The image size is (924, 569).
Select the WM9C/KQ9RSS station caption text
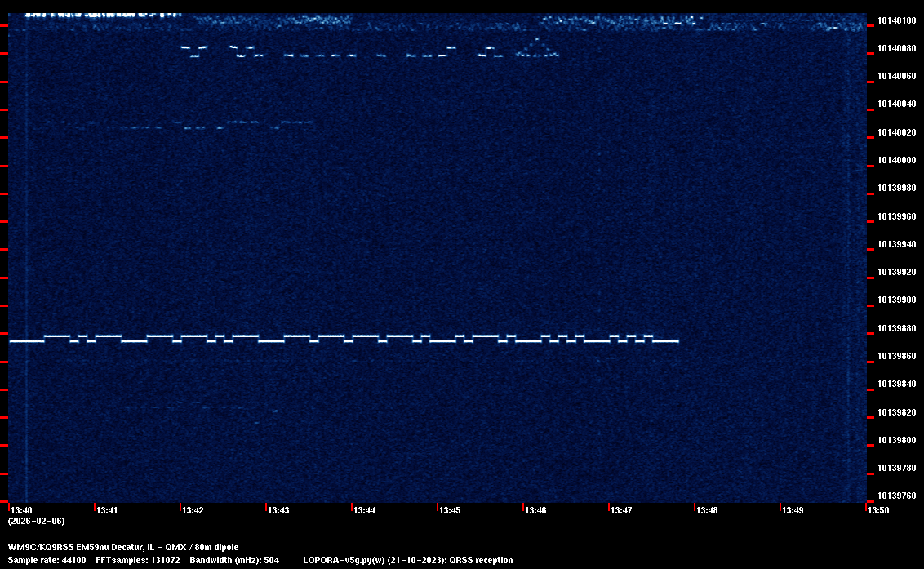coord(123,547)
